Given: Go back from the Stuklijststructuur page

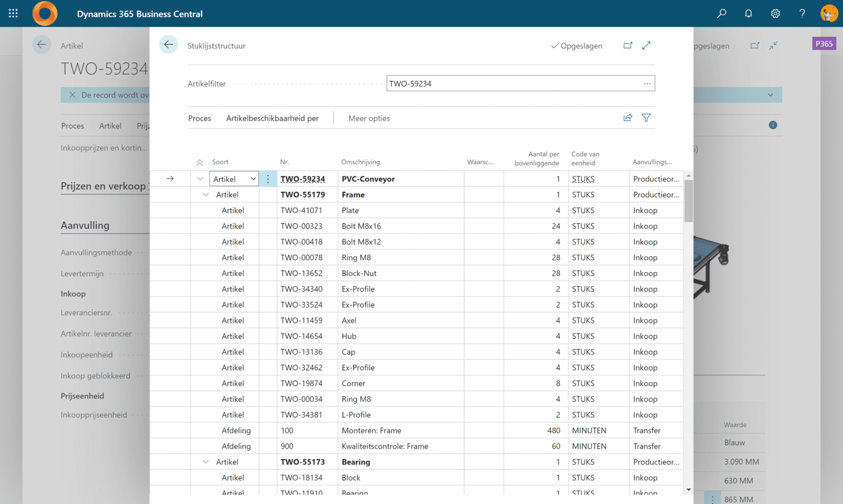Looking at the screenshot, I should (x=168, y=45).
